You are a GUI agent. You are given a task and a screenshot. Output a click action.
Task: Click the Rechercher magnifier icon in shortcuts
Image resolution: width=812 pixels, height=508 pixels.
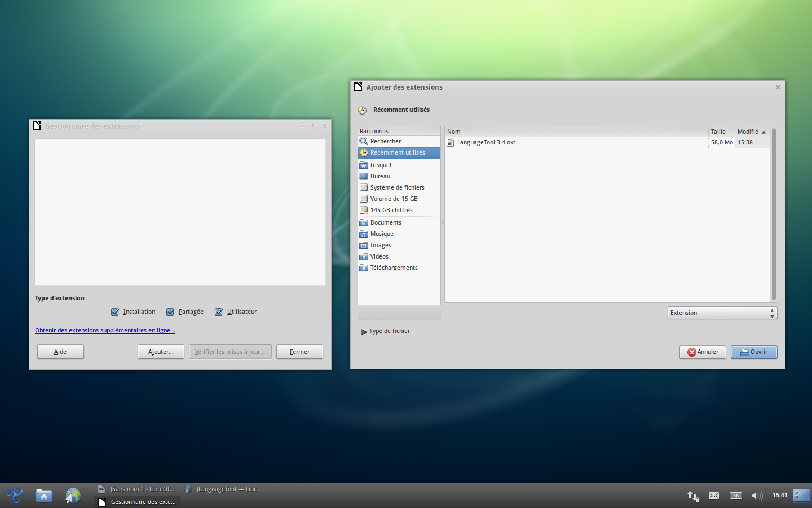[x=364, y=141]
